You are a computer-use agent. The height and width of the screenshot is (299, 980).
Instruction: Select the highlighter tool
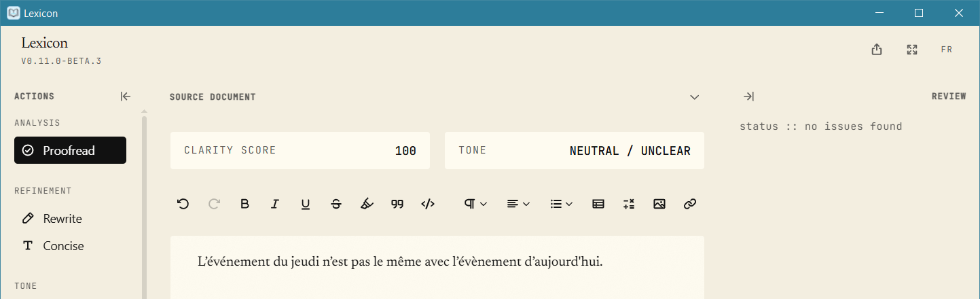coord(367,204)
